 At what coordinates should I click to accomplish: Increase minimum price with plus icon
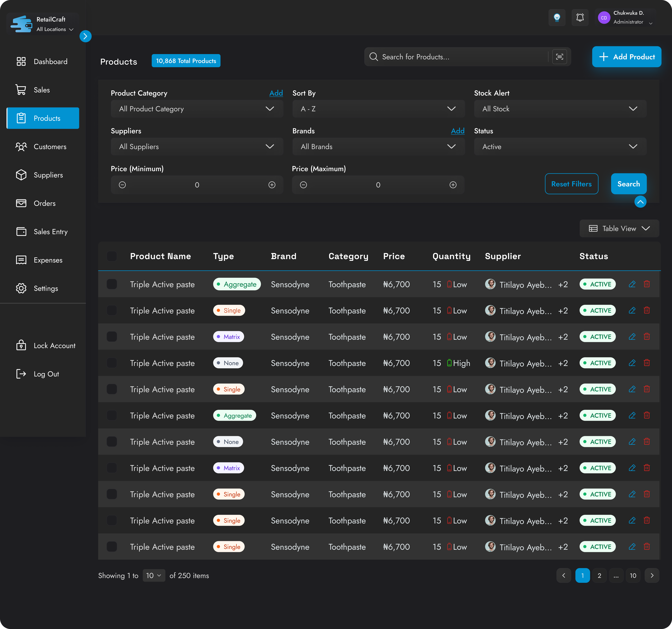point(272,185)
